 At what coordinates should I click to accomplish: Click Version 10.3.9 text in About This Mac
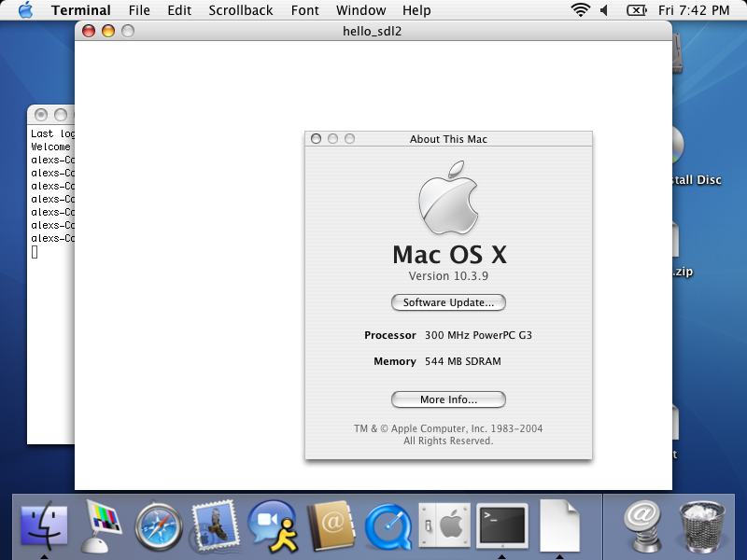(448, 276)
